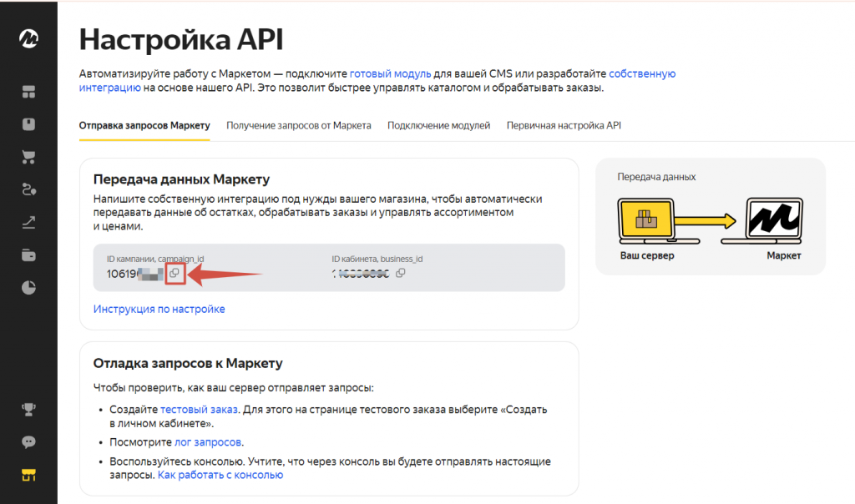Open the «лог запросов» link

tap(208, 442)
